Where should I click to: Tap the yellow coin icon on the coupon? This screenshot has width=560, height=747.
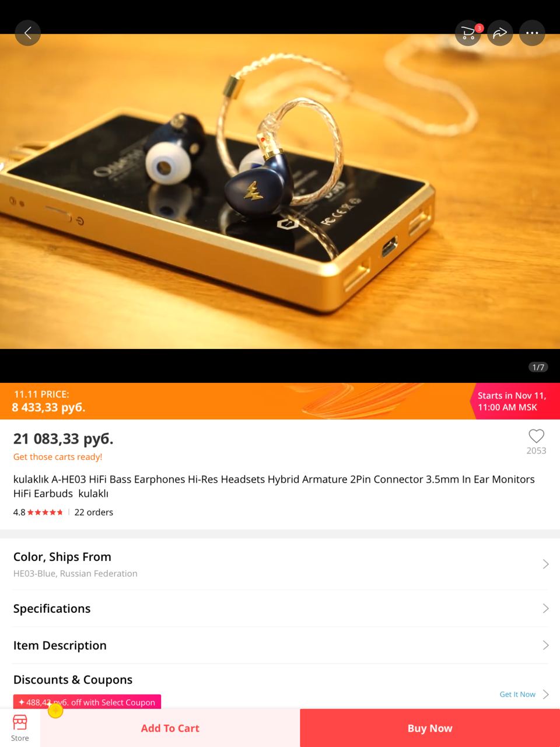pos(55,711)
